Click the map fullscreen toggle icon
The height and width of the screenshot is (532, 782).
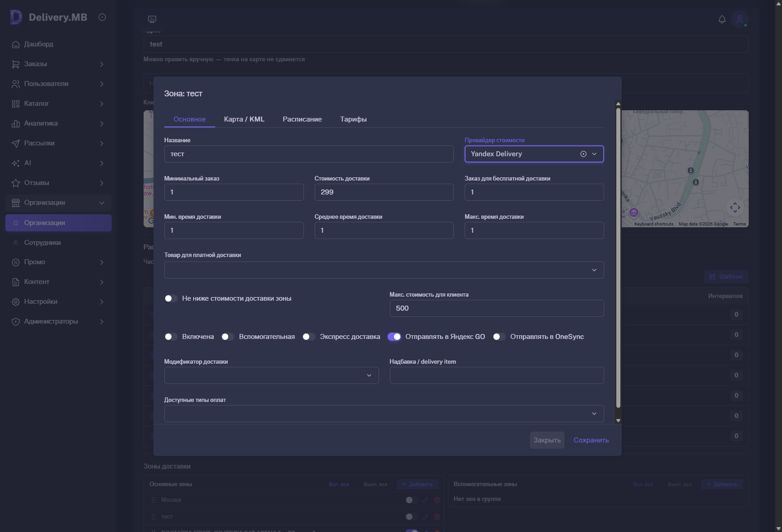735,207
